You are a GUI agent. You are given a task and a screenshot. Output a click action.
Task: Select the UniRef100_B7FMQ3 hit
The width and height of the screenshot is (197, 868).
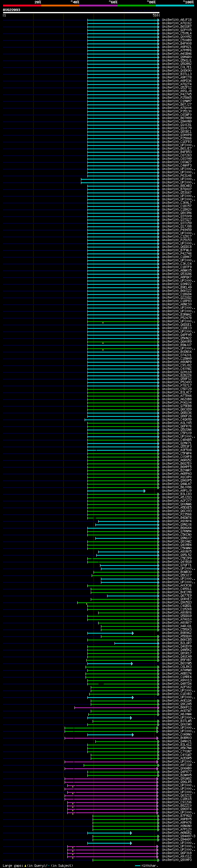177,816
